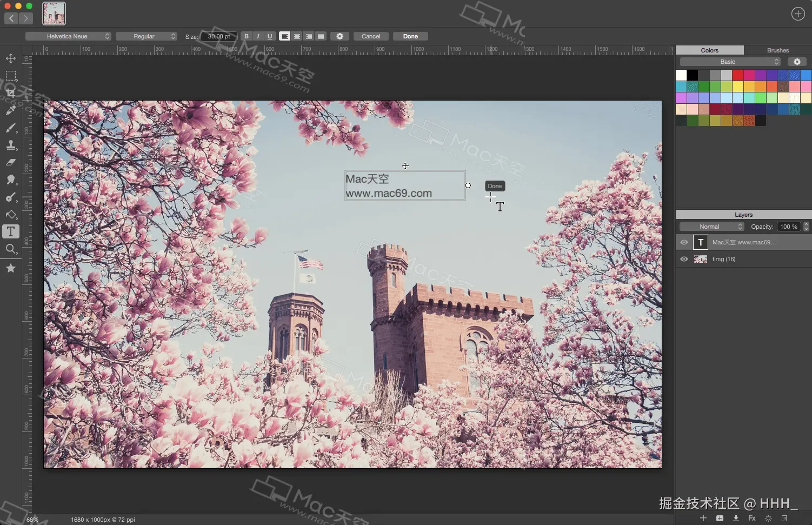Switch to the Brushes tab
Screen dimensions: 812x525
[x=778, y=50]
